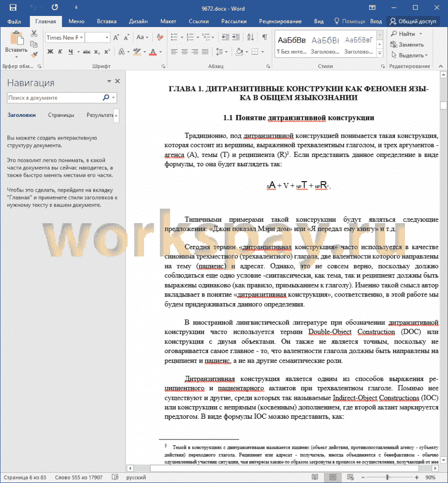Switch to the Рецензирование ribbon tab
The image size is (448, 483).
[x=280, y=21]
